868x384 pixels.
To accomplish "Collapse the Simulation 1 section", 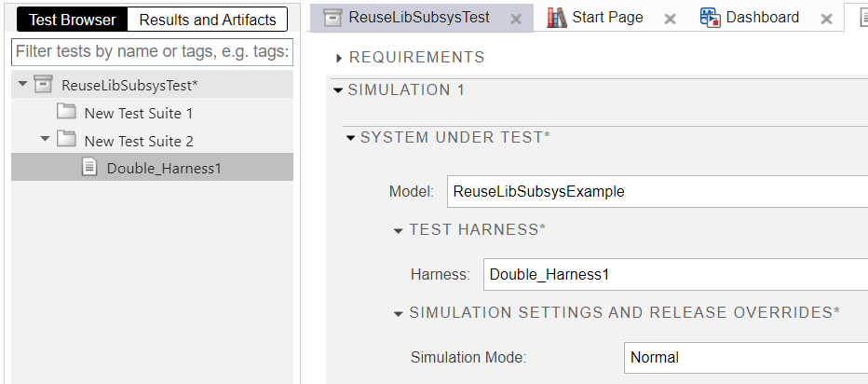I will pyautogui.click(x=337, y=90).
